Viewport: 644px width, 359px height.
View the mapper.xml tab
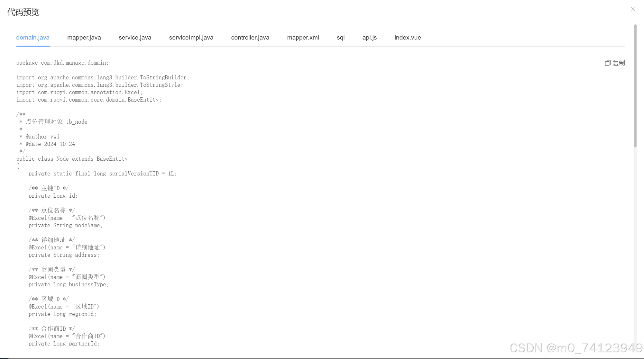click(x=303, y=38)
